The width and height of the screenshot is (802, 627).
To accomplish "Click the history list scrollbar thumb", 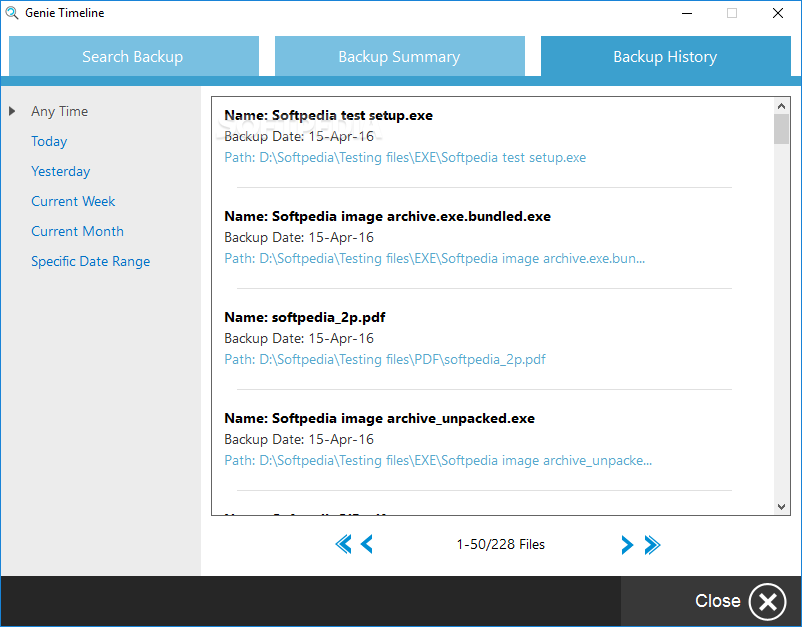I will pyautogui.click(x=781, y=129).
